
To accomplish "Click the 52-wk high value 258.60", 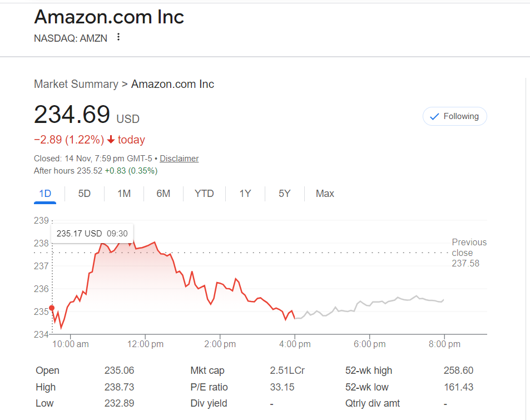I will click(458, 370).
